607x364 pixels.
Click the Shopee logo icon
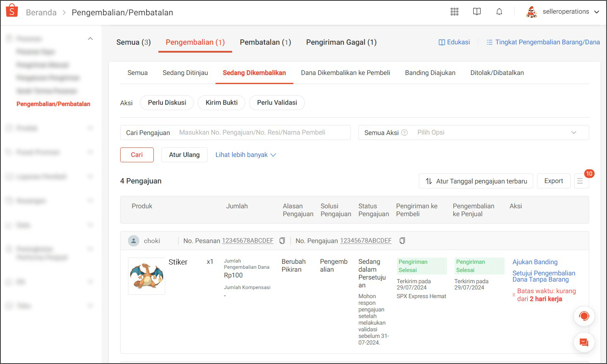12,11
